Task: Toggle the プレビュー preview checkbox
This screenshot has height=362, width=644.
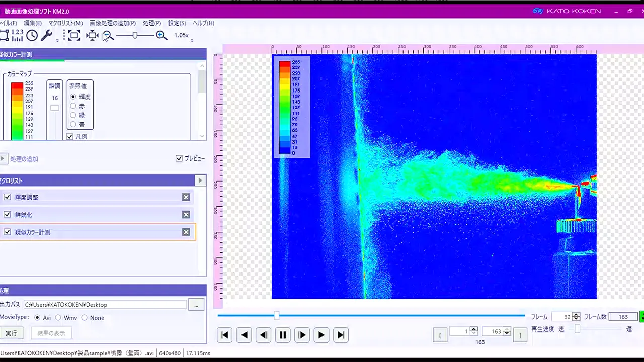Action: coord(179,158)
